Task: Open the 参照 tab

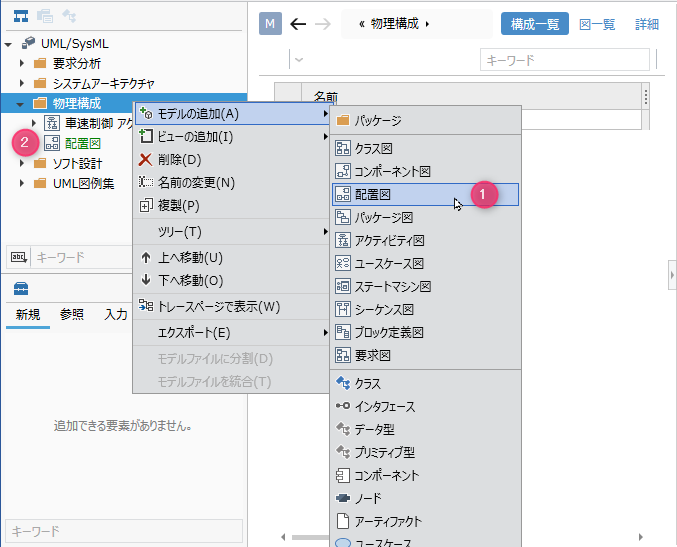Action: [72, 314]
